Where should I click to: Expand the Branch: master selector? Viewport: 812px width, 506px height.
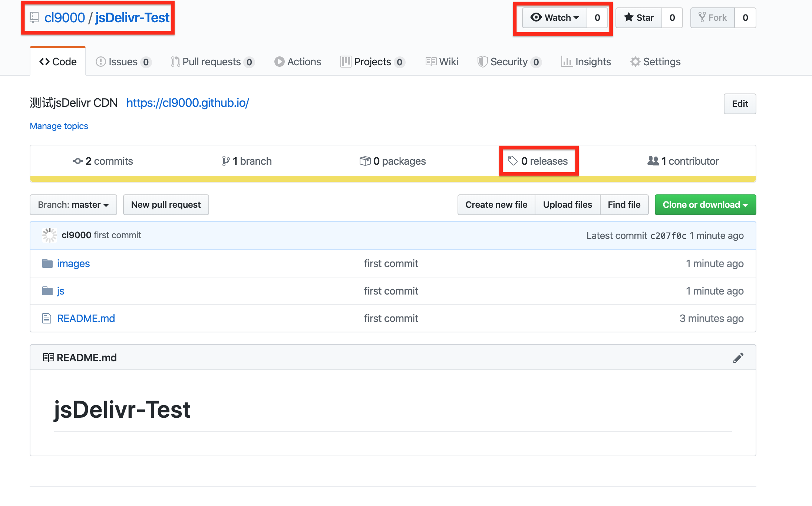[x=73, y=205]
